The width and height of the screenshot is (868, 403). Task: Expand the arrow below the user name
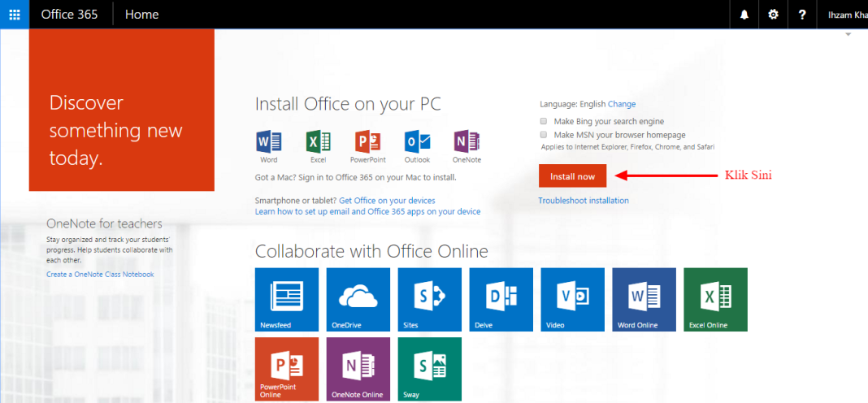click(x=848, y=35)
